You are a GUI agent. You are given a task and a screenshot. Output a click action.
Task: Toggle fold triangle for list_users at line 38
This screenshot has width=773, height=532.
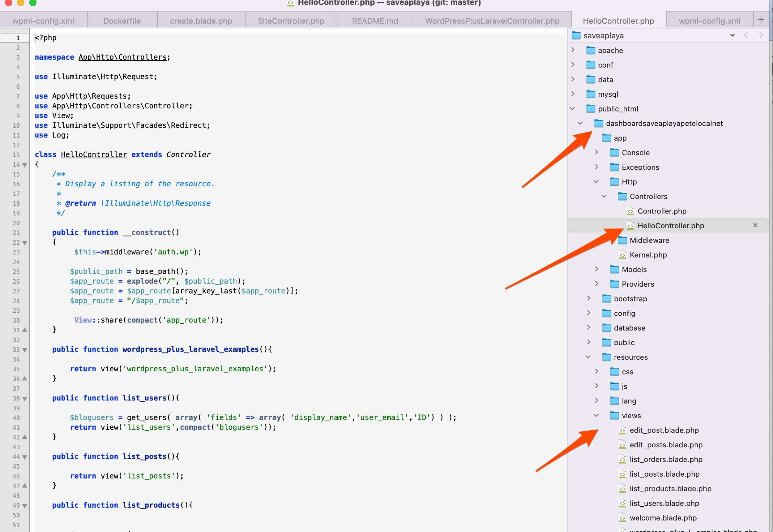point(25,399)
